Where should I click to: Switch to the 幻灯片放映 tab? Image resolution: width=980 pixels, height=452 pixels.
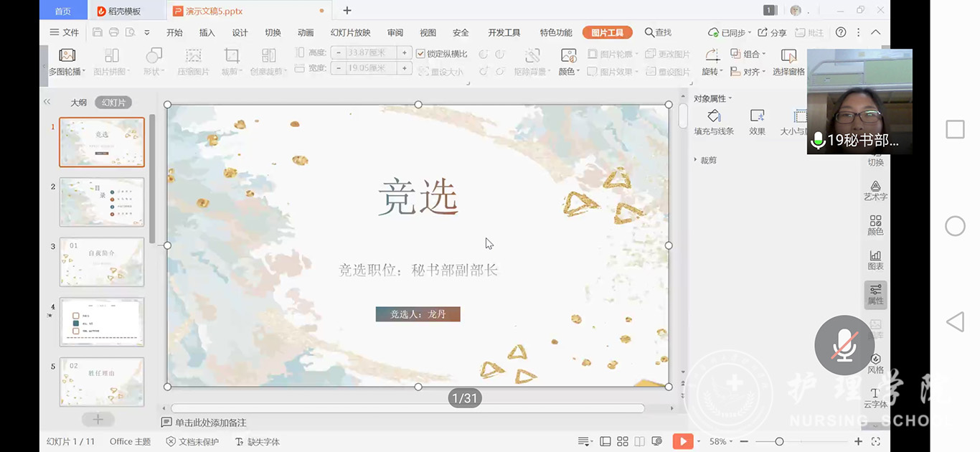point(350,32)
